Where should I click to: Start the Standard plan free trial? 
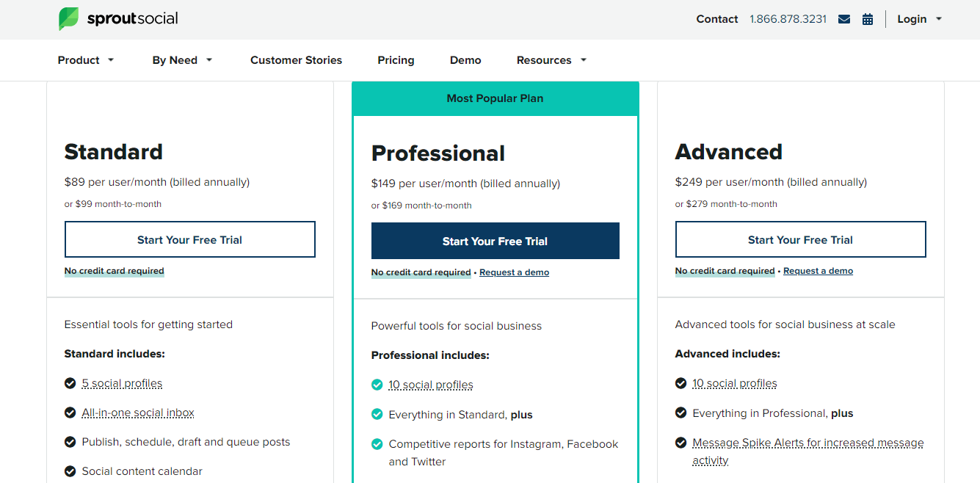pos(190,239)
